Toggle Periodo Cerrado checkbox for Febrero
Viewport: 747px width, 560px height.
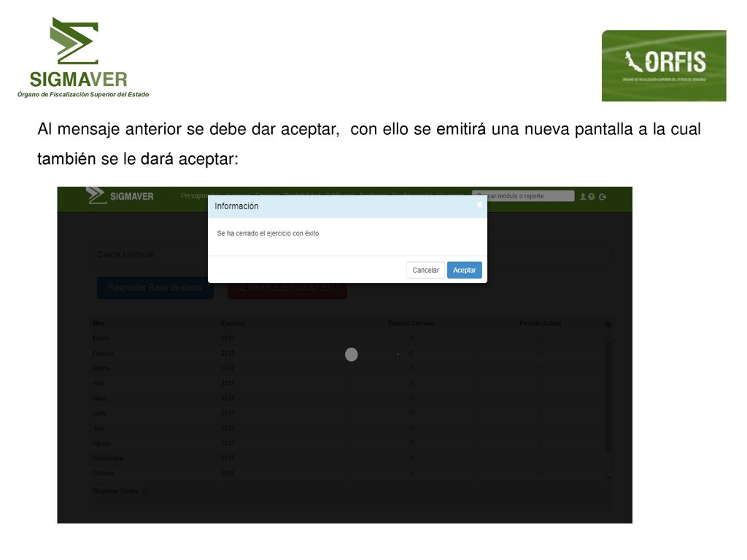[x=411, y=353]
